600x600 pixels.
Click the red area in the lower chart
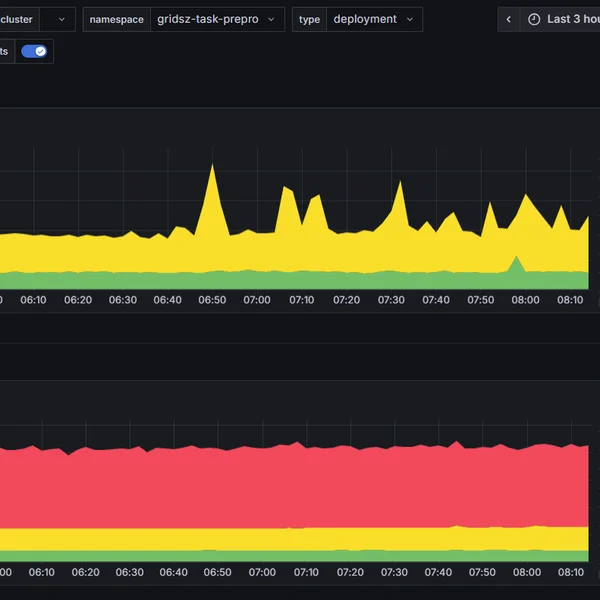(x=300, y=485)
